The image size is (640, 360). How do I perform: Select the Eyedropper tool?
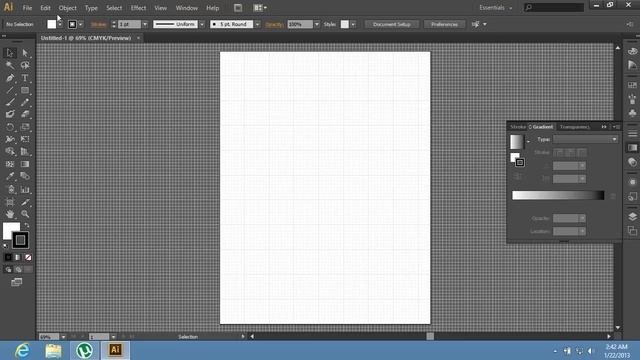[10, 176]
